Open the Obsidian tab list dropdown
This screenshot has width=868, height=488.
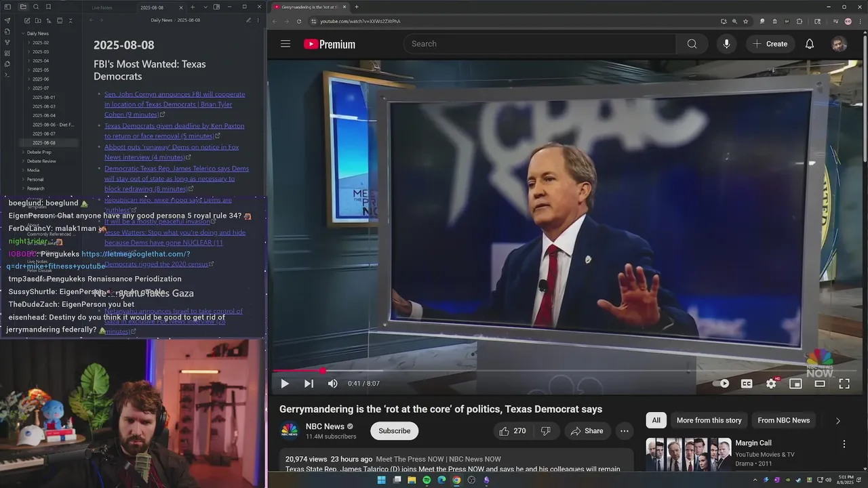tap(204, 7)
